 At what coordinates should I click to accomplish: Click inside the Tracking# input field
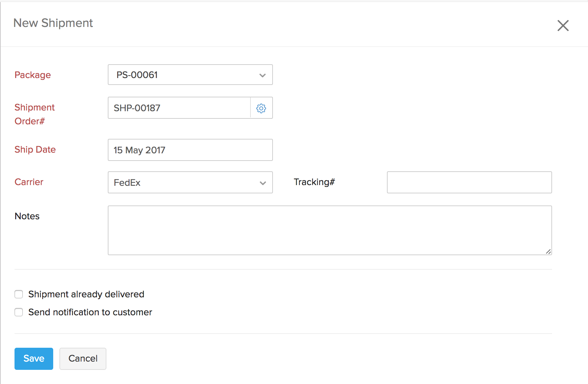(469, 182)
